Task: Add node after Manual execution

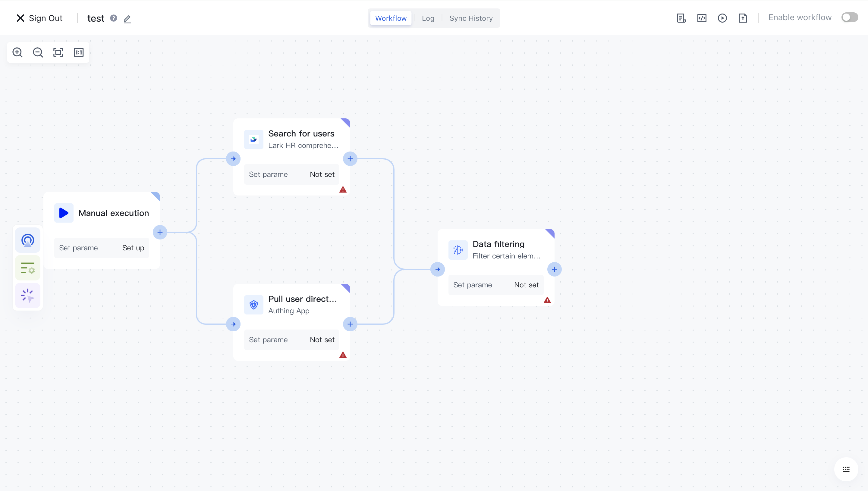Action: click(160, 232)
